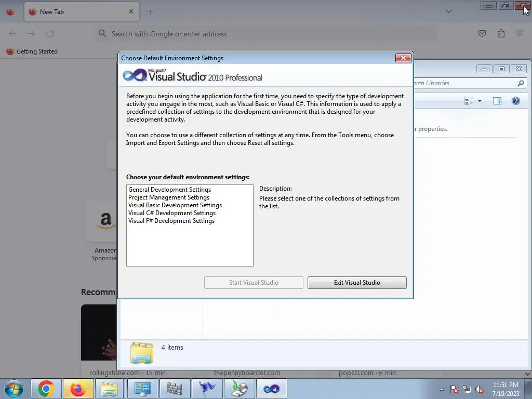Click the Explorer search magnifier icon
Screen dimensions: 532x399
tap(521, 83)
